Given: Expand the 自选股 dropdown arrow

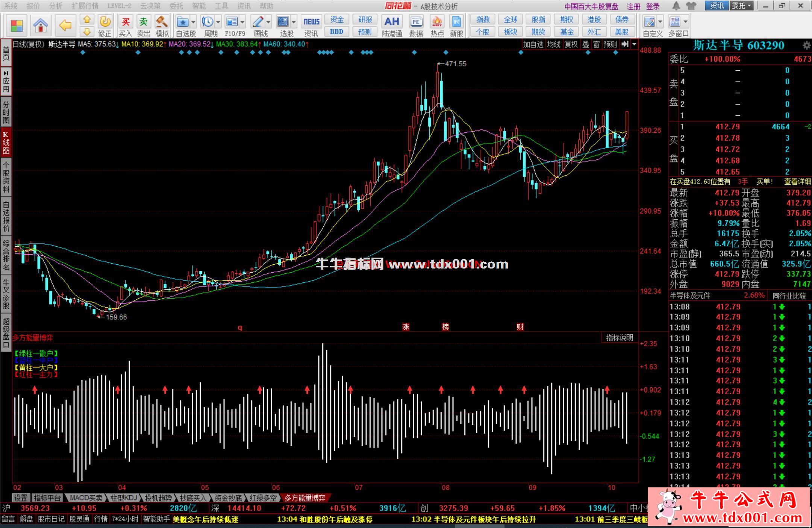Looking at the screenshot, I should [193, 22].
